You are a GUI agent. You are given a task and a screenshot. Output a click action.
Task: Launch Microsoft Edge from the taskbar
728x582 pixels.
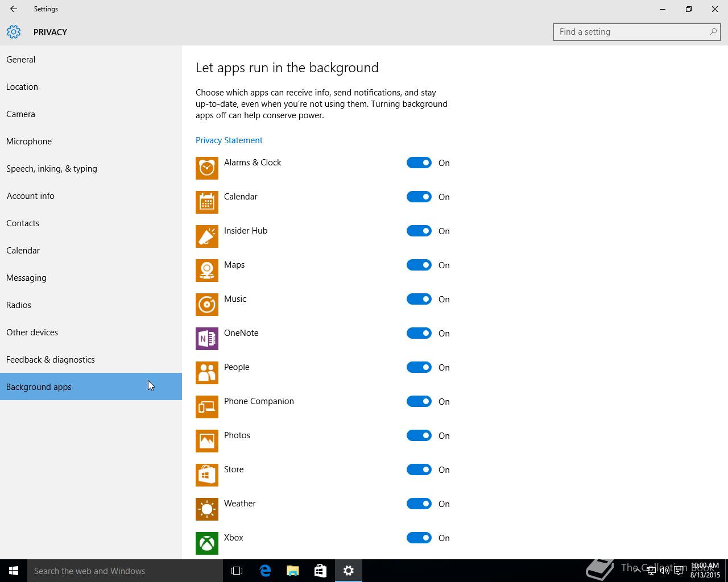click(x=265, y=571)
